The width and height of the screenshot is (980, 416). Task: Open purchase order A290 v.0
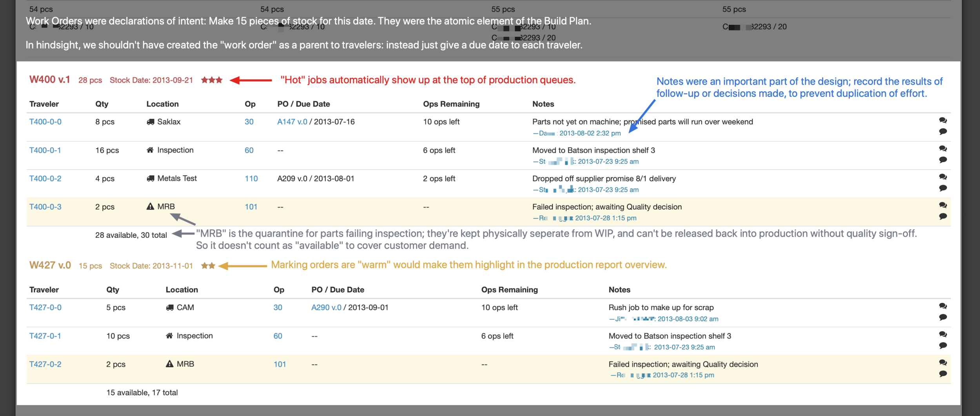click(x=326, y=307)
